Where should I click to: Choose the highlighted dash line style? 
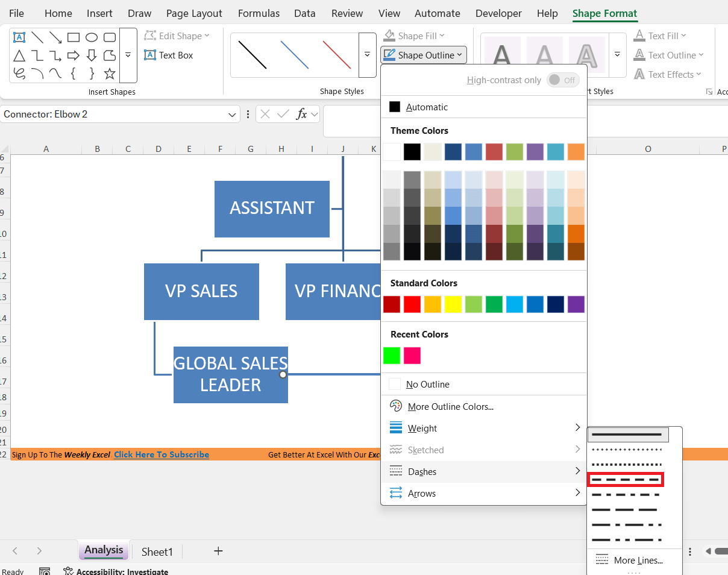click(625, 480)
